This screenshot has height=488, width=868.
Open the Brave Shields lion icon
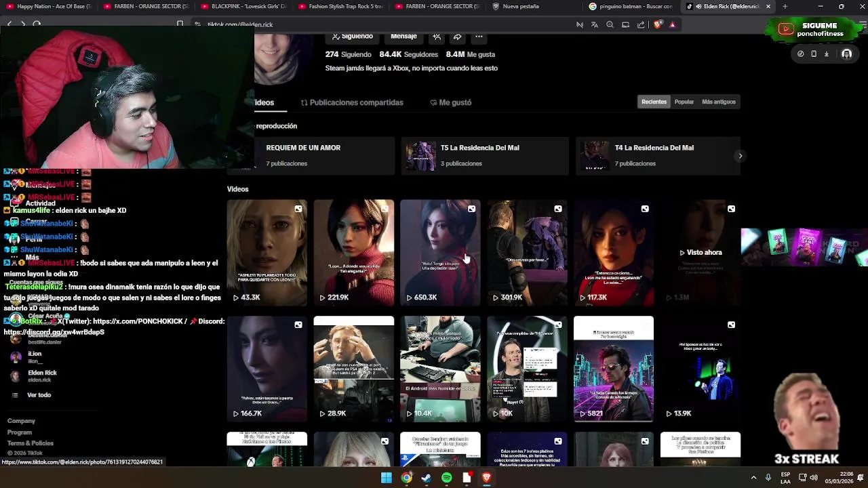point(657,24)
